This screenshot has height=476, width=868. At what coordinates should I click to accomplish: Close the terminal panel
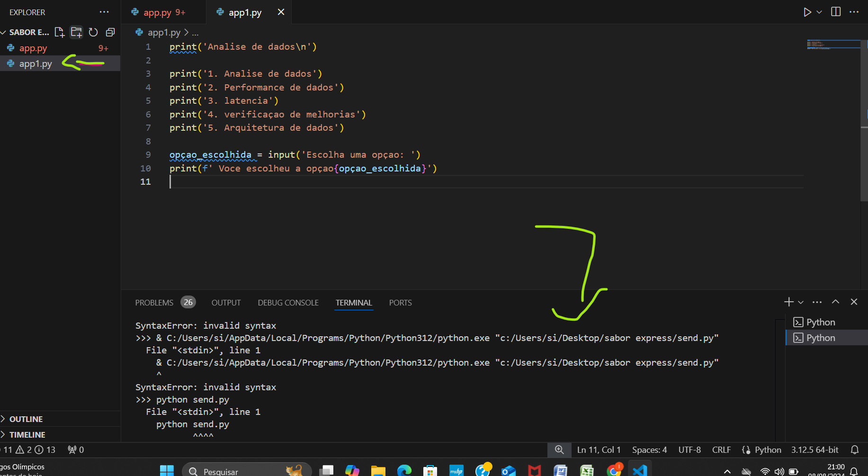(854, 302)
